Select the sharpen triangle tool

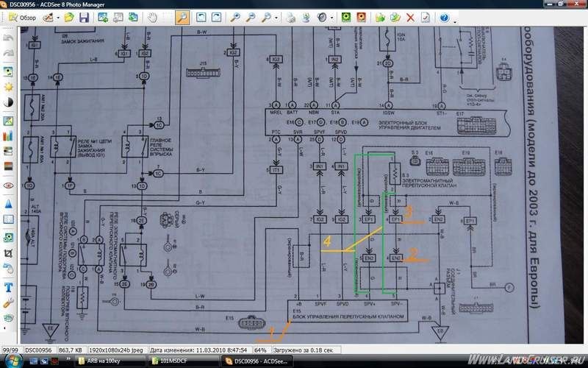8,204
